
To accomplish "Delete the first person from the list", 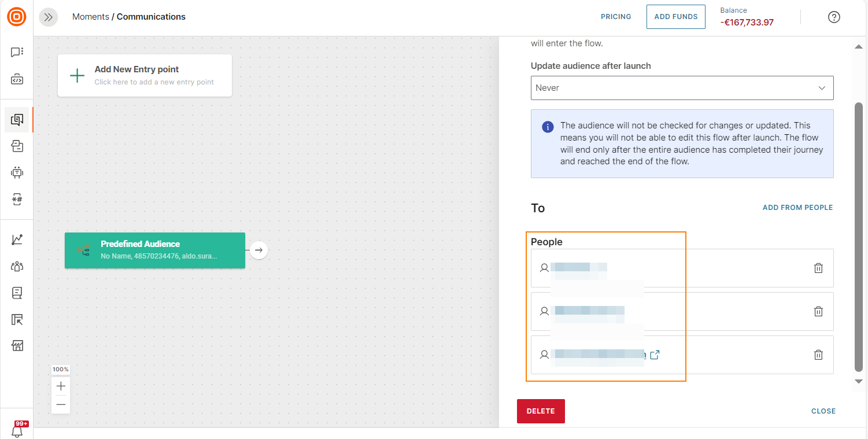I will (818, 268).
